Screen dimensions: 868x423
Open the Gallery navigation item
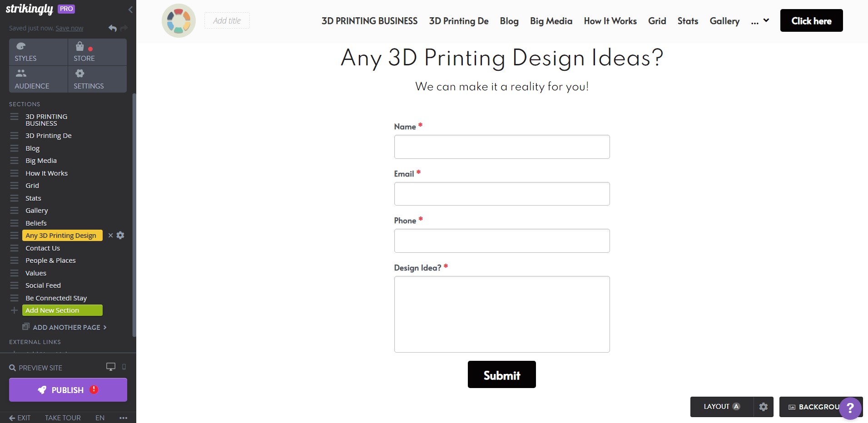[x=724, y=21]
